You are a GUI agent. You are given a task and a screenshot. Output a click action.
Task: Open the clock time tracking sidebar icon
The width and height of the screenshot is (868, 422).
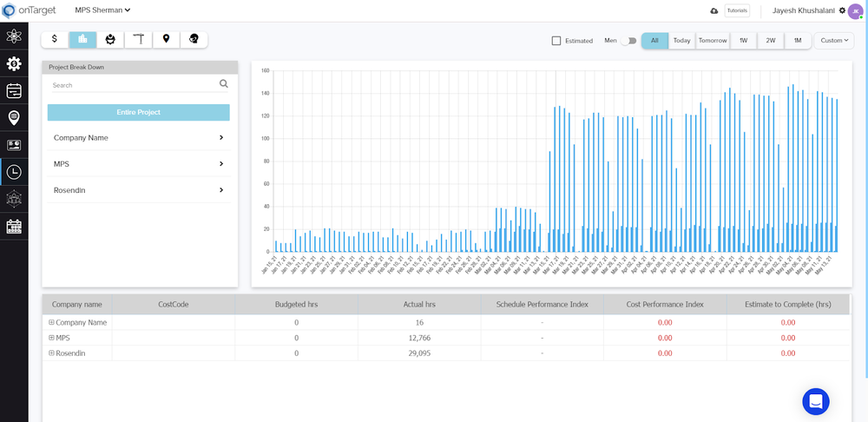pyautogui.click(x=14, y=172)
